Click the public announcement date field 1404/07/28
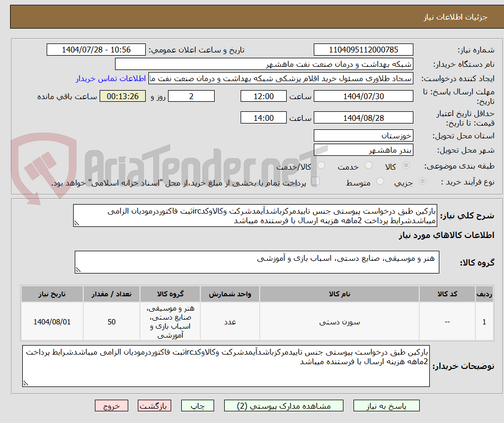The image size is (504, 423). (x=96, y=49)
